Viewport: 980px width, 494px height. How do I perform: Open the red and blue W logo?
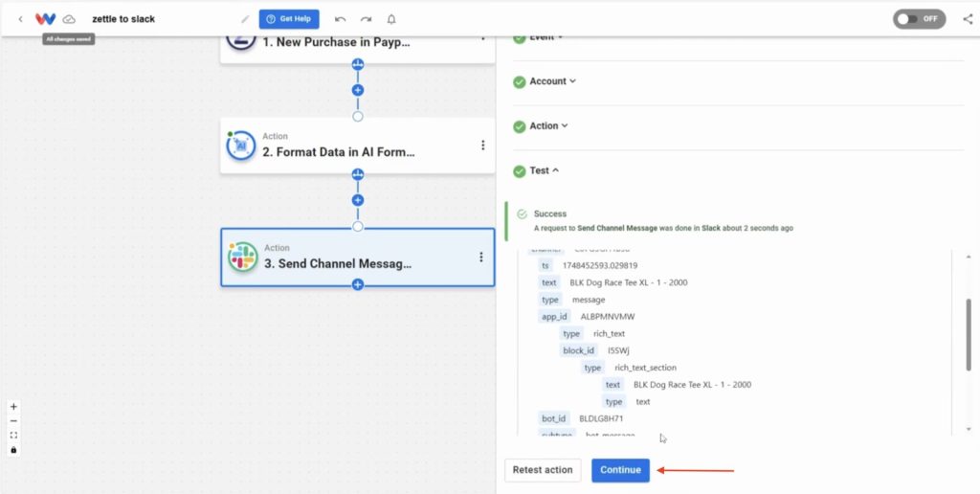point(45,19)
